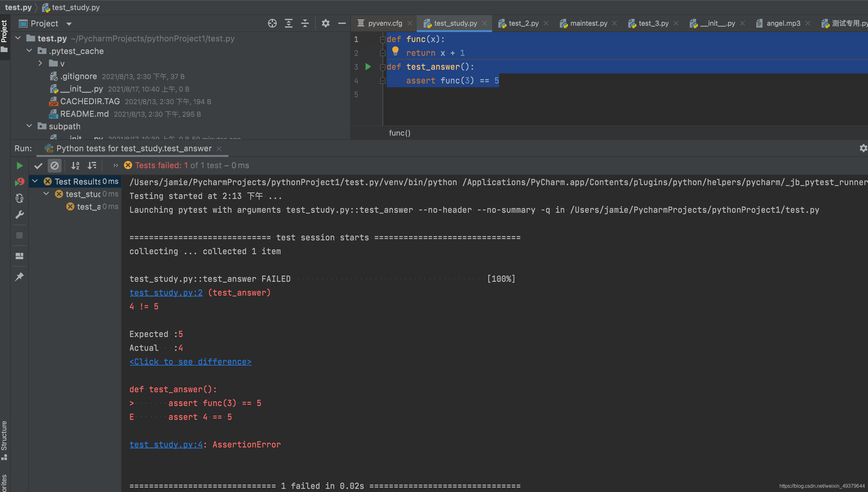The height and width of the screenshot is (492, 868).
Task: Collapse the .pytest_cache folder
Action: coord(29,51)
